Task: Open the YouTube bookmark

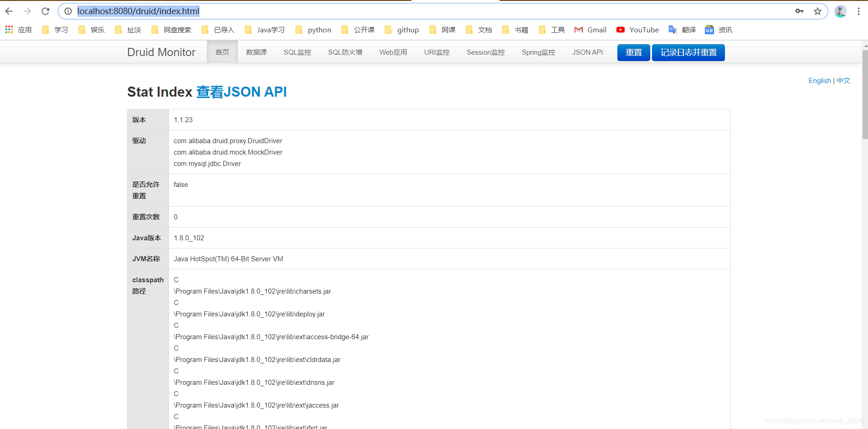Action: [637, 30]
